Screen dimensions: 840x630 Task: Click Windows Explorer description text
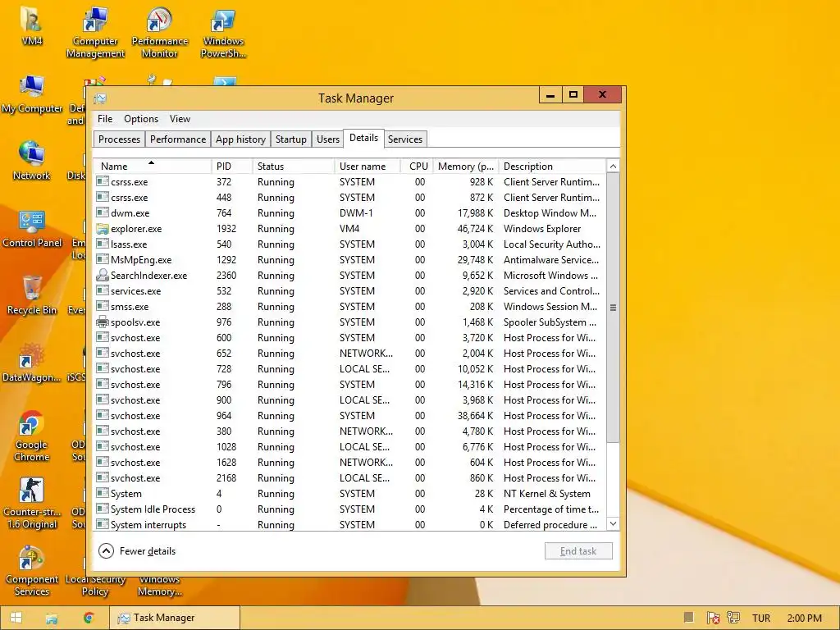pyautogui.click(x=542, y=229)
